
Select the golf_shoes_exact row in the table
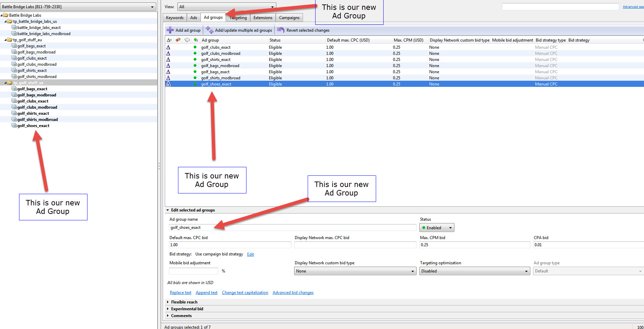[306, 84]
